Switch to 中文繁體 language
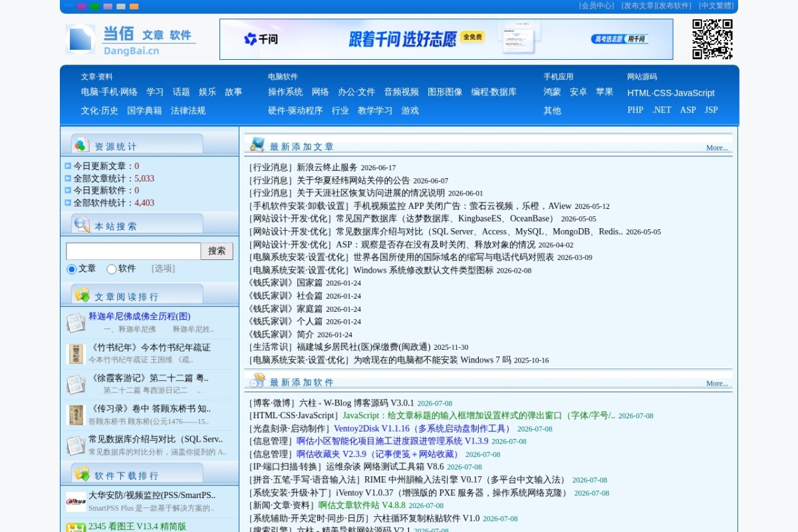The height and width of the screenshot is (532, 798). click(716, 5)
